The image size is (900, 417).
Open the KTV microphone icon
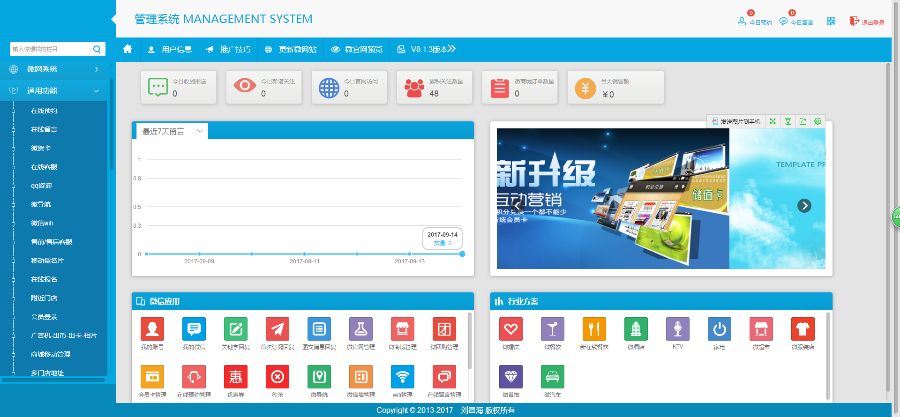point(677,329)
